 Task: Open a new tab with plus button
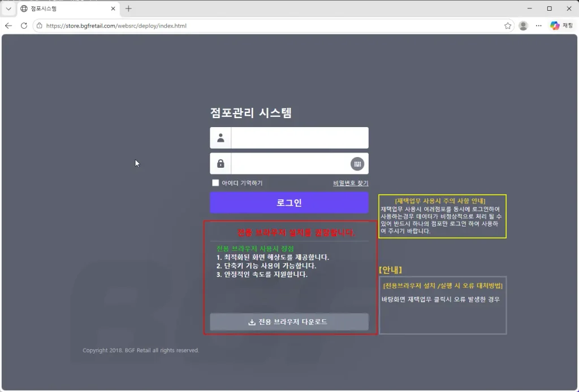coord(128,8)
